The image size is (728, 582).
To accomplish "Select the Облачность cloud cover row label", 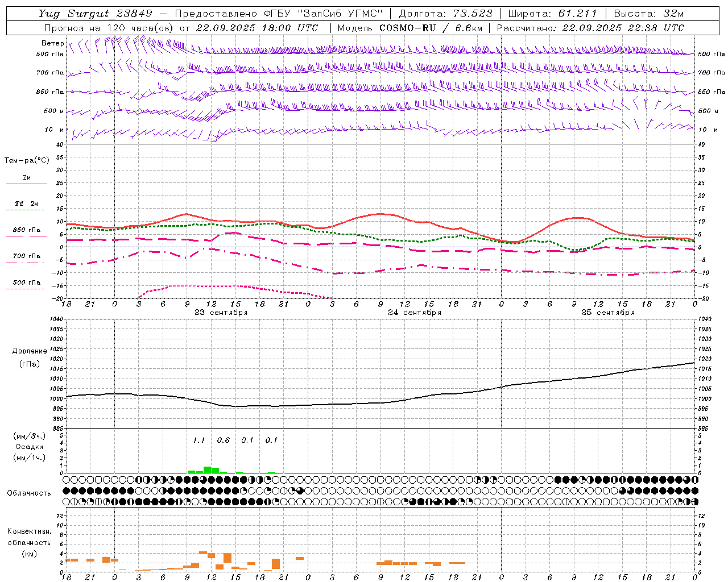I will click(29, 493).
